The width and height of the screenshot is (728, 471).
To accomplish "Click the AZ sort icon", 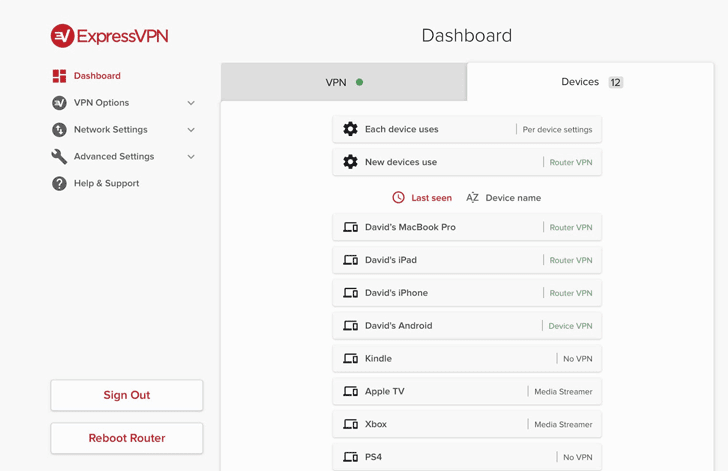I will coord(473,198).
